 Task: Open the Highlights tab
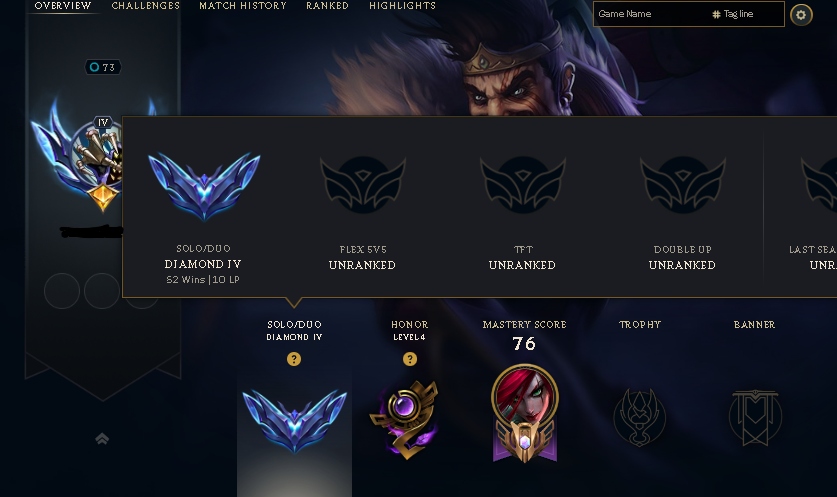click(x=402, y=6)
